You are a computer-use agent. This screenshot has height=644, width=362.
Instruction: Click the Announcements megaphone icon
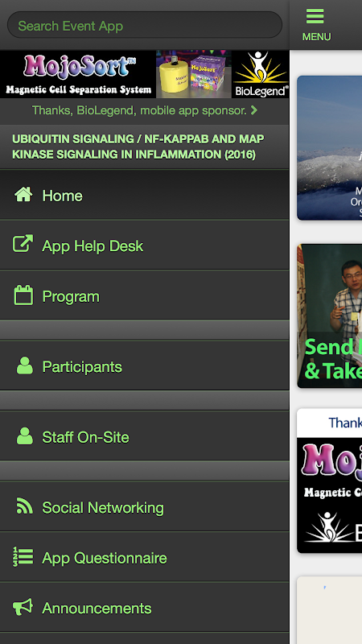pyautogui.click(x=23, y=607)
